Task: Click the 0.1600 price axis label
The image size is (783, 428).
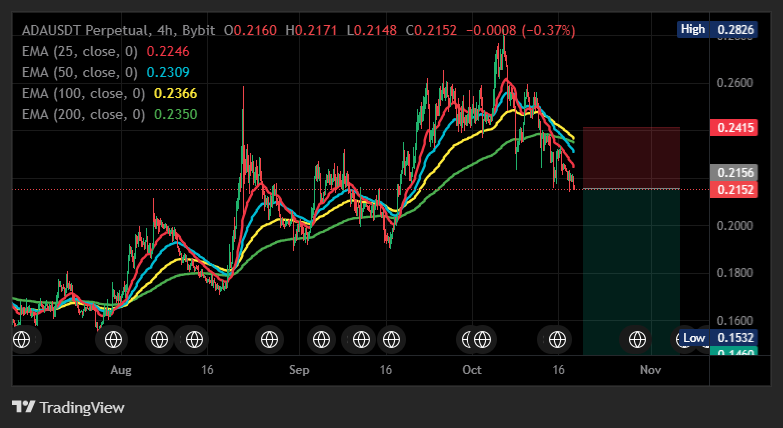Action: [x=735, y=321]
